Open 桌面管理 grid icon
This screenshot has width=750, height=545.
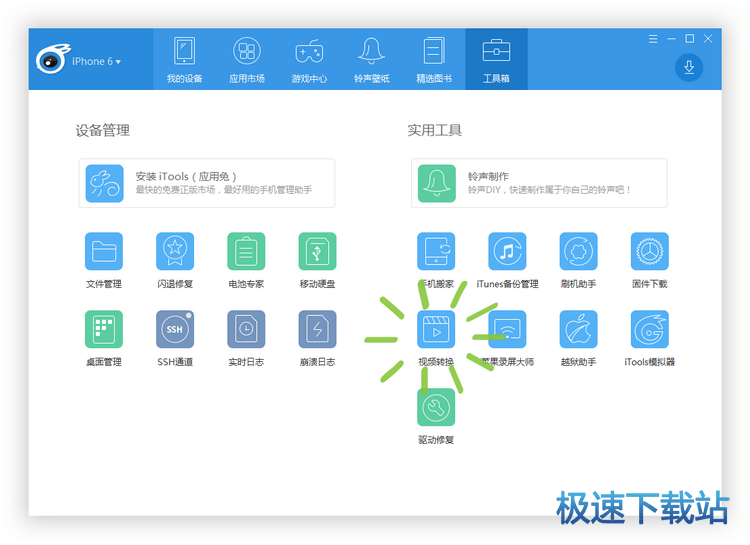click(x=104, y=329)
